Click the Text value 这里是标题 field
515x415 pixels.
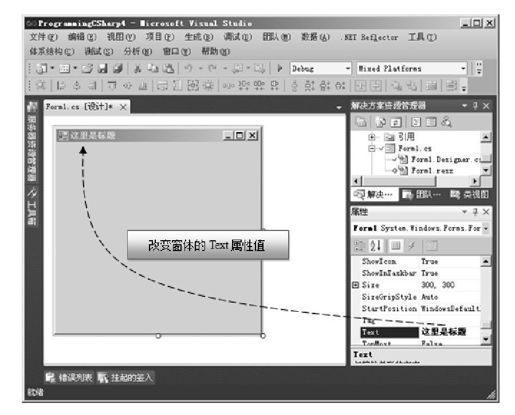(x=449, y=332)
